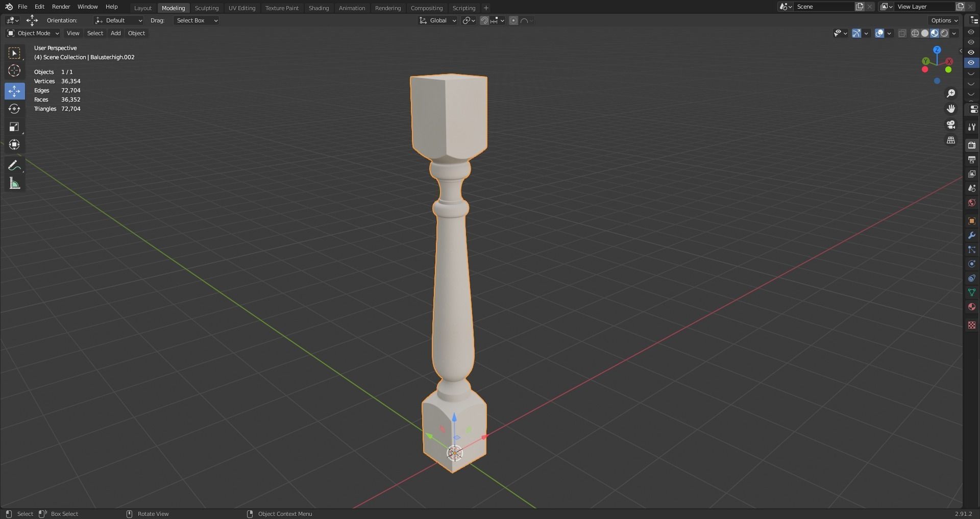Activate the Cursor tool
980x519 pixels.
click(x=14, y=70)
